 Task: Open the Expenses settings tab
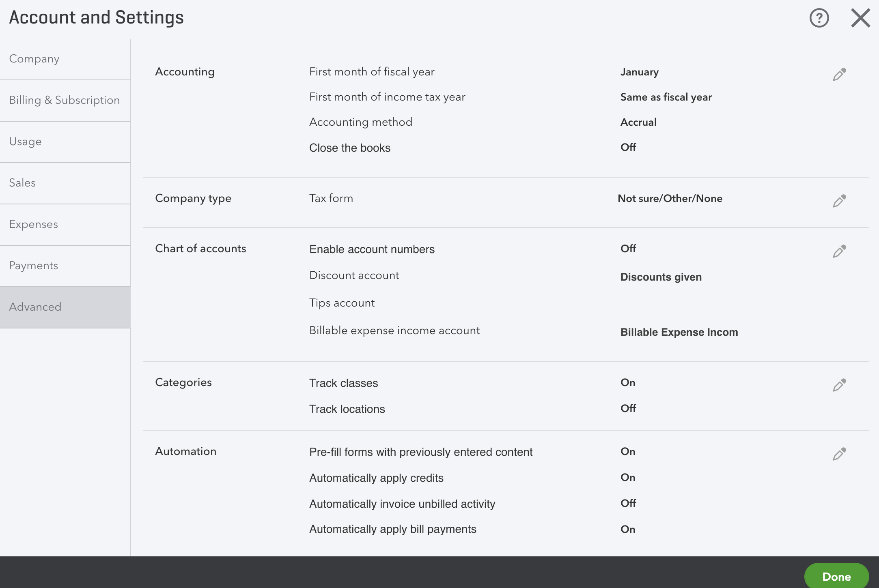pyautogui.click(x=34, y=225)
